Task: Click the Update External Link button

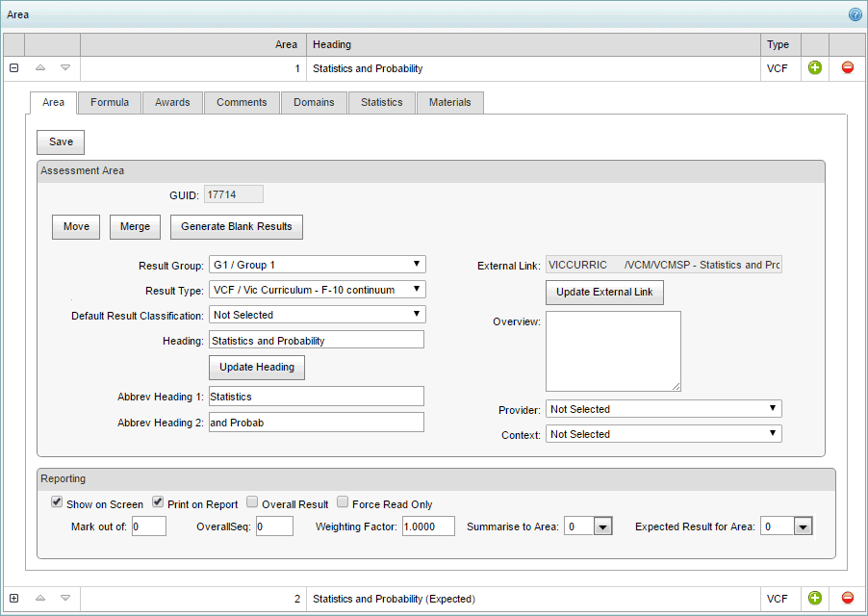Action: point(604,293)
